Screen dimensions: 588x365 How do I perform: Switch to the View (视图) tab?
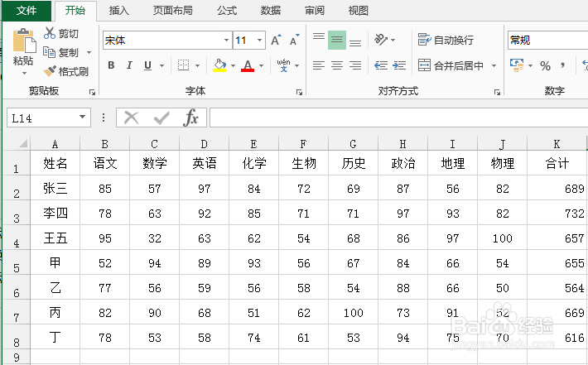[358, 11]
